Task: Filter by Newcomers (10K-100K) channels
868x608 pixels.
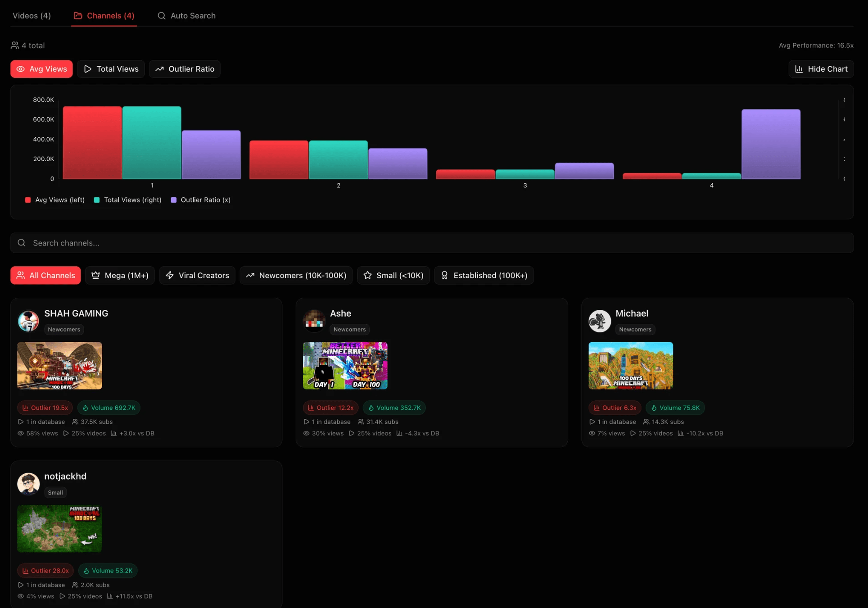Action: [x=296, y=275]
